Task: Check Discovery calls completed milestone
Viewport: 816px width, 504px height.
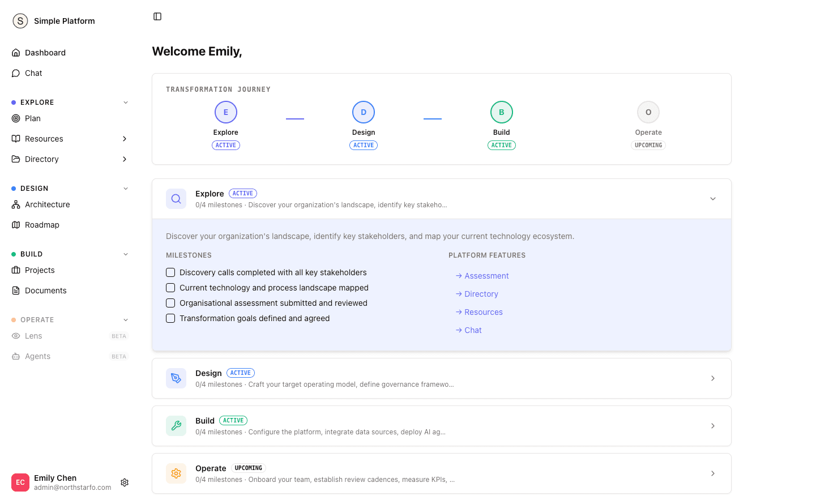Action: pyautogui.click(x=170, y=272)
